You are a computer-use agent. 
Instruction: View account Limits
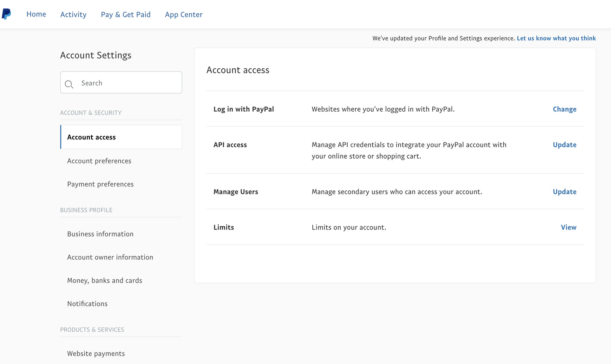click(568, 227)
